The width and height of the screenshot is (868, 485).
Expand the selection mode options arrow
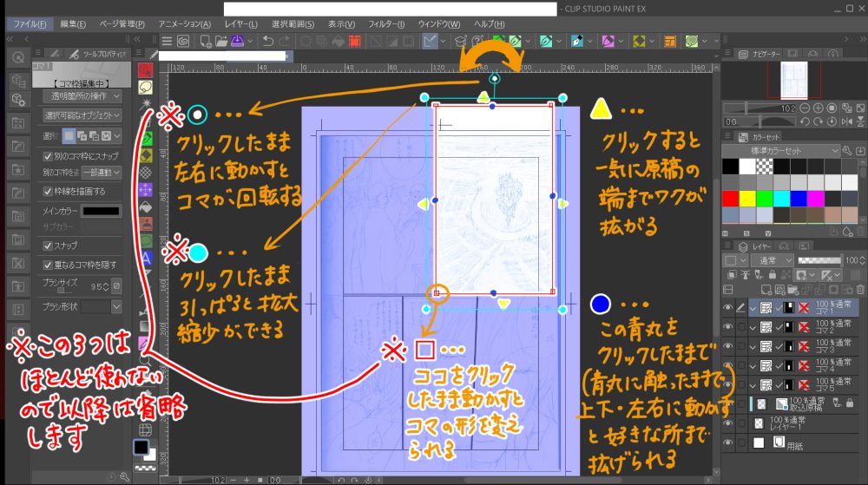[117, 135]
